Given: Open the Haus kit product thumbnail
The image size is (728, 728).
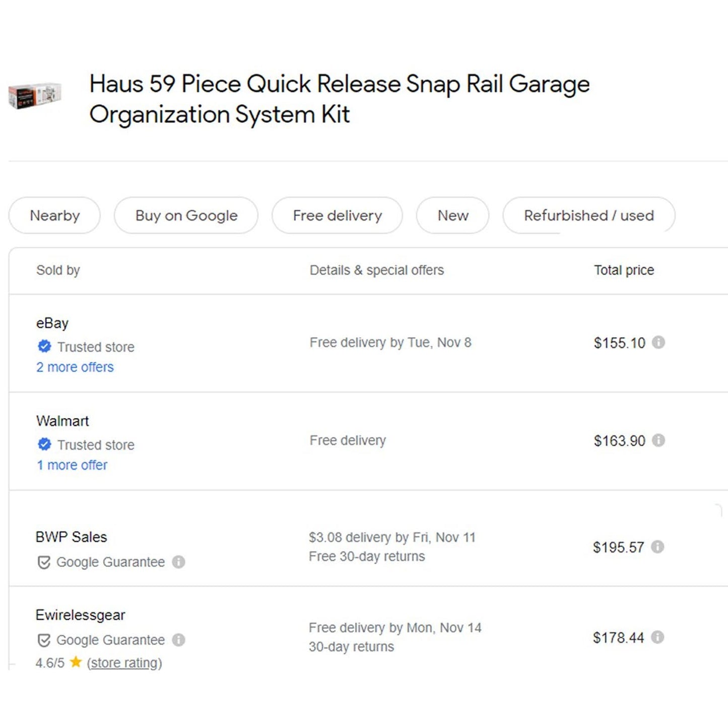Looking at the screenshot, I should [x=35, y=96].
